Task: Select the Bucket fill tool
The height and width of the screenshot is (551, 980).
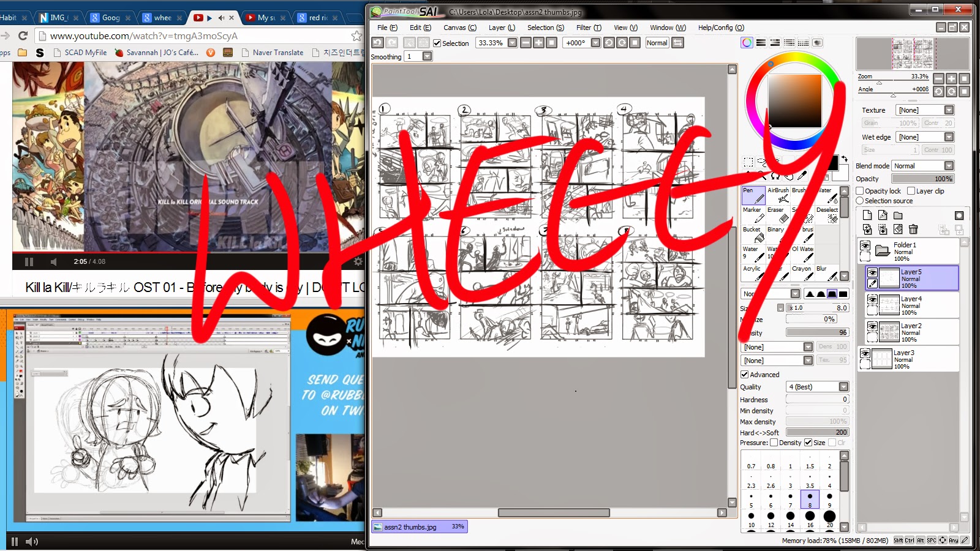Action: (753, 234)
